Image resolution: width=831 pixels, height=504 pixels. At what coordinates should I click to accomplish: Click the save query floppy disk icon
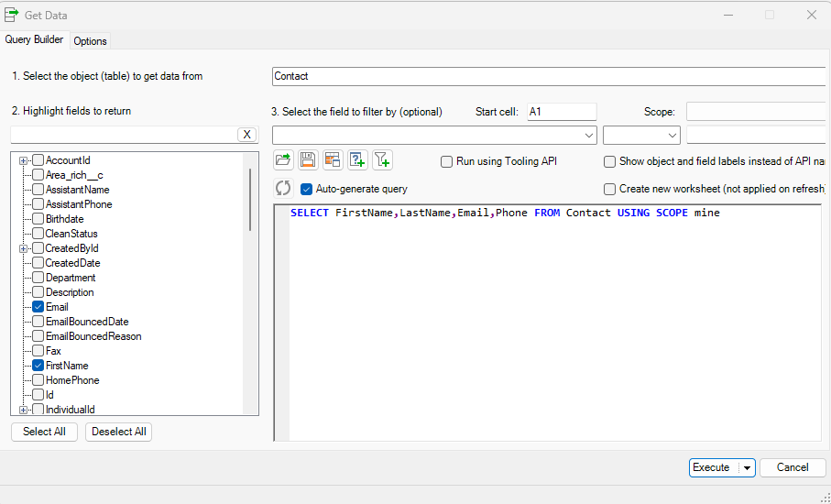pyautogui.click(x=308, y=160)
